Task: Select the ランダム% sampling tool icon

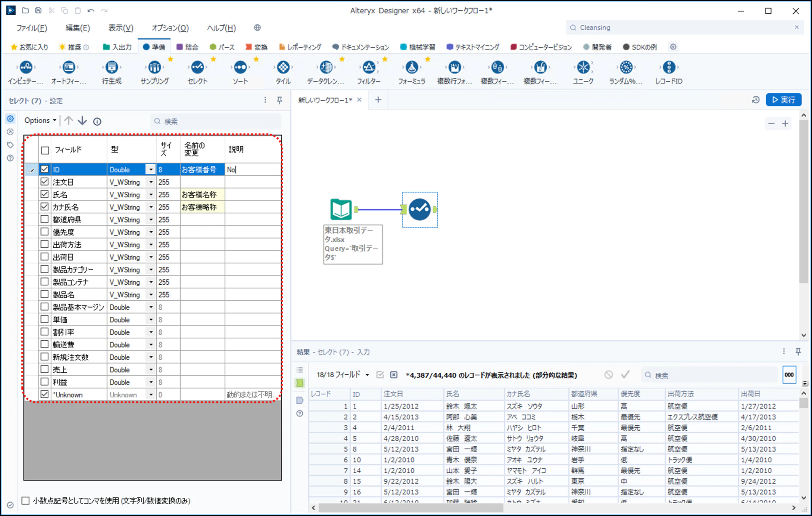Action: click(626, 67)
